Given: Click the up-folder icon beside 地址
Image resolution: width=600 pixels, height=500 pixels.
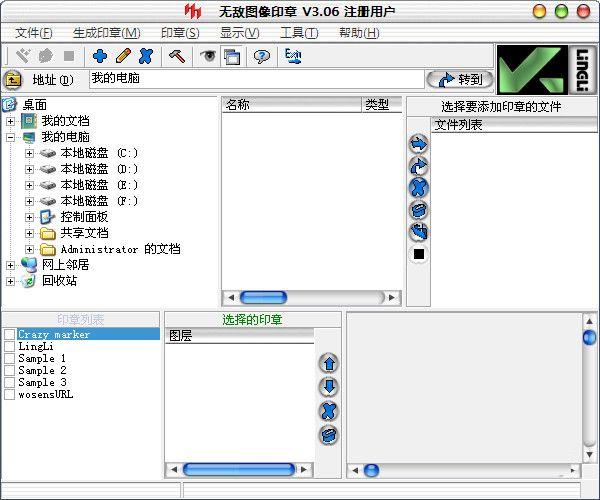Looking at the screenshot, I should coord(13,80).
